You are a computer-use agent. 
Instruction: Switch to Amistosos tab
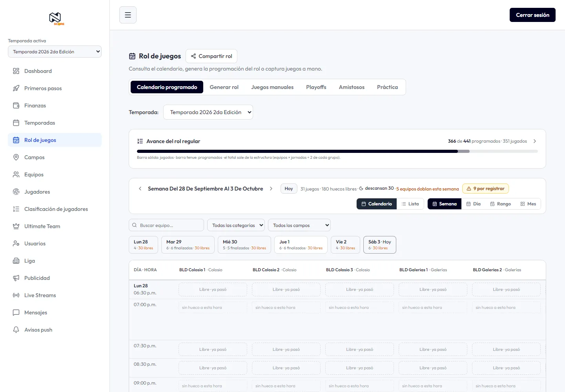pos(352,87)
